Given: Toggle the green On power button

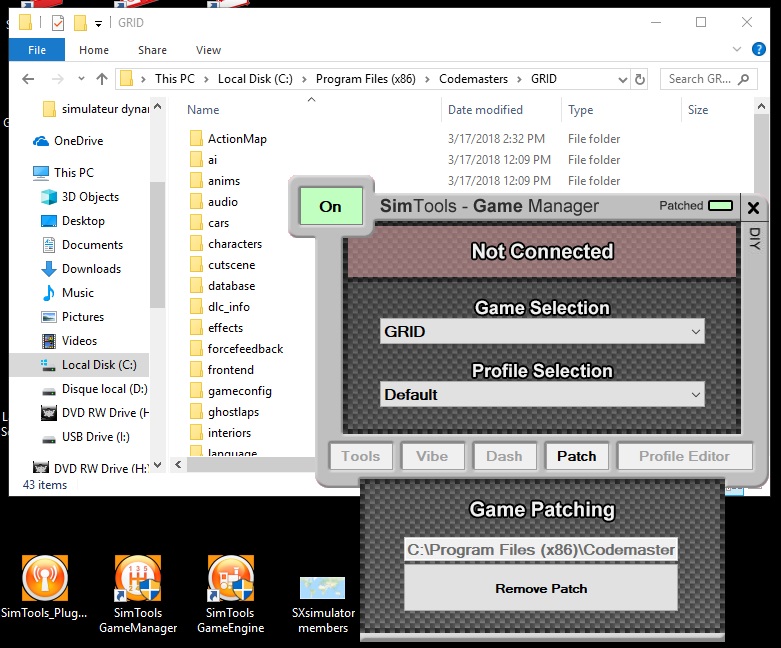Looking at the screenshot, I should (x=330, y=207).
